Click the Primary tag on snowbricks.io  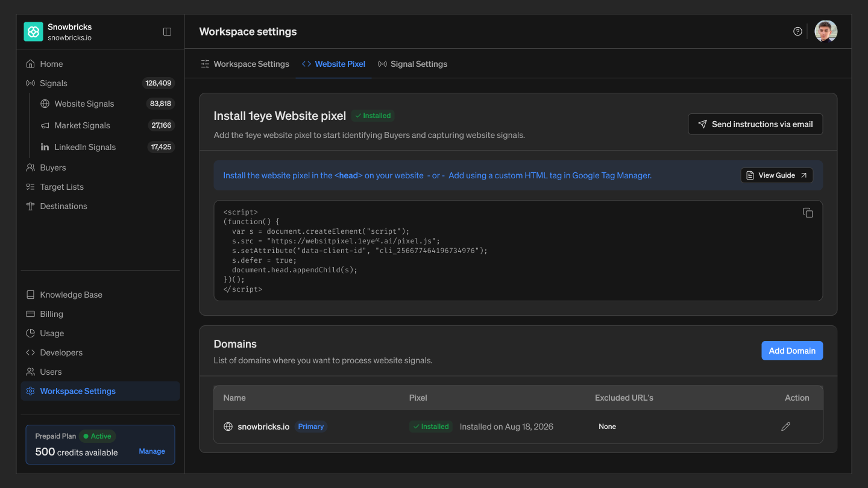(311, 427)
